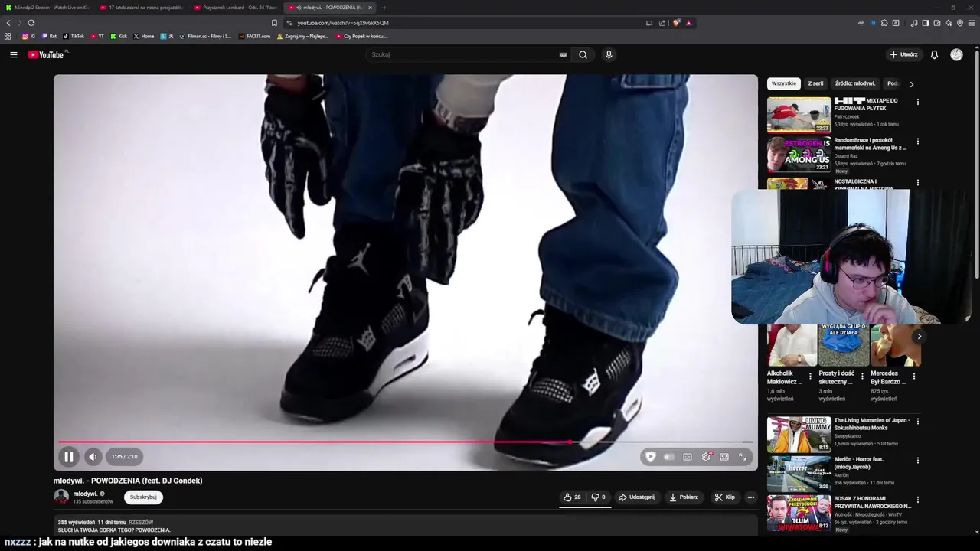Viewport: 980px width, 551px height.
Task: Open the notifications bell
Action: (x=934, y=54)
